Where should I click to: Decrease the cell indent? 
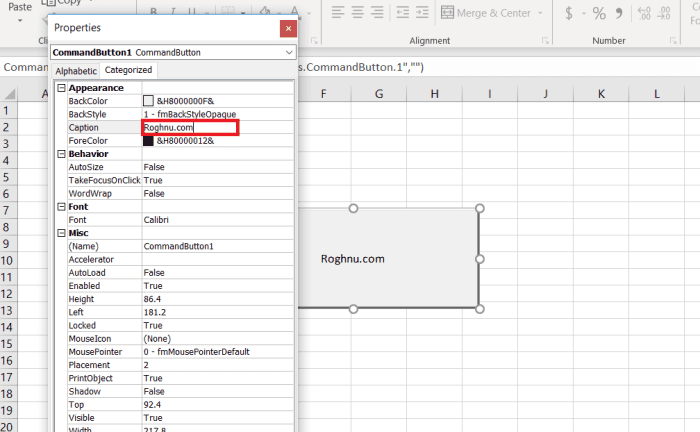point(403,12)
